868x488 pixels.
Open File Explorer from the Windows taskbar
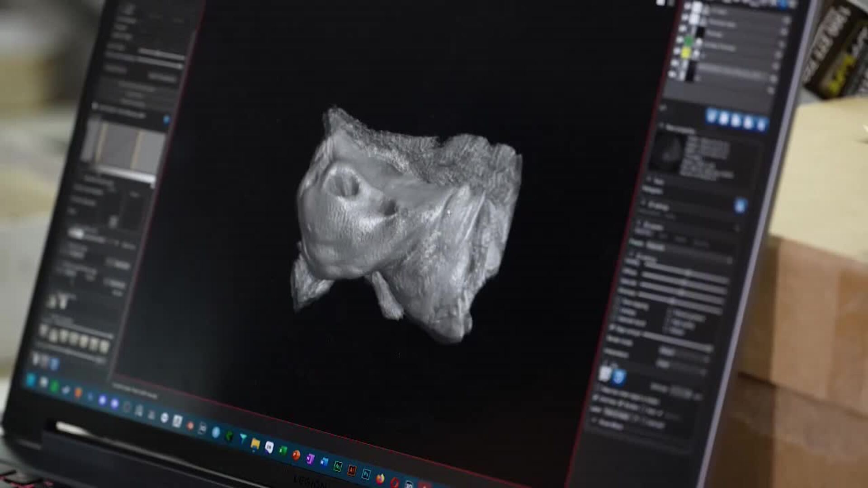[x=255, y=444]
